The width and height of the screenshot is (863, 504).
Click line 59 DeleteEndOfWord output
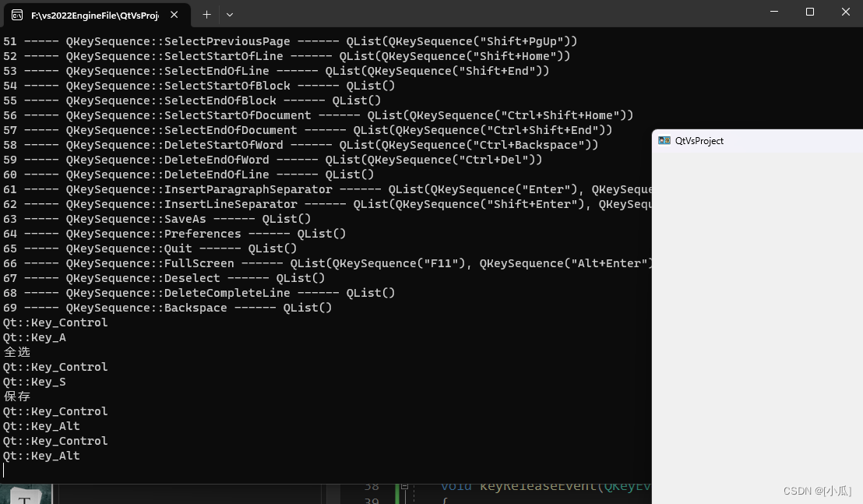coord(273,160)
